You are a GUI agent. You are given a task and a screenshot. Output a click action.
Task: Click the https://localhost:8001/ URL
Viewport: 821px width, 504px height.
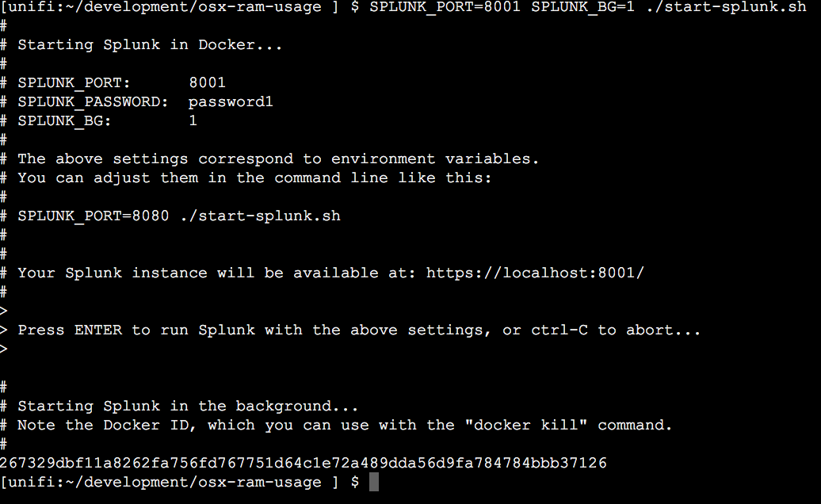coord(535,273)
